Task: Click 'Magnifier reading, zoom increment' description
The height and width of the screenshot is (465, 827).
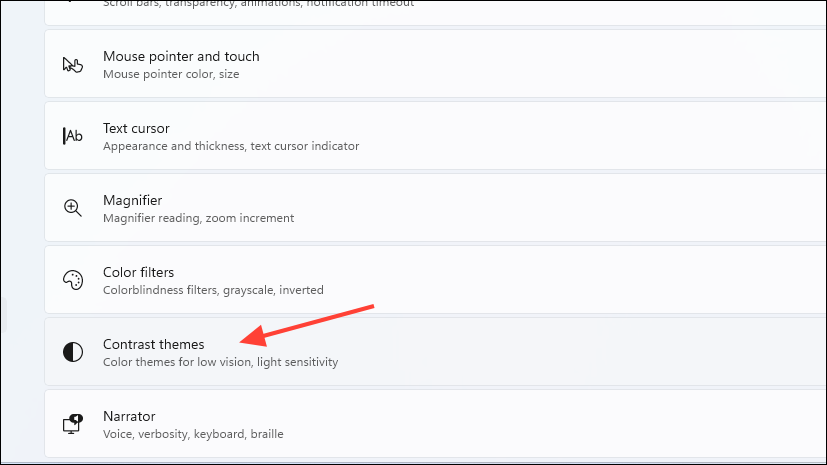Action: click(x=198, y=218)
